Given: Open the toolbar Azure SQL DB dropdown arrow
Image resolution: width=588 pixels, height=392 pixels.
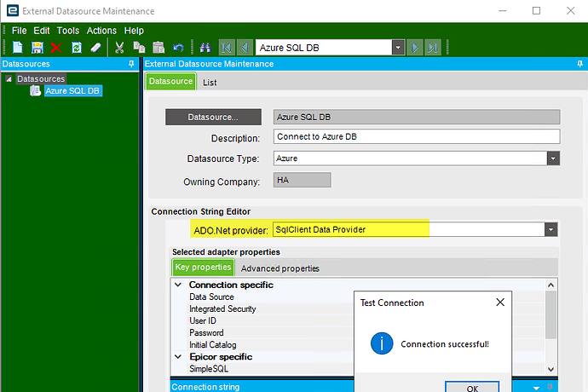Looking at the screenshot, I should pyautogui.click(x=398, y=48).
